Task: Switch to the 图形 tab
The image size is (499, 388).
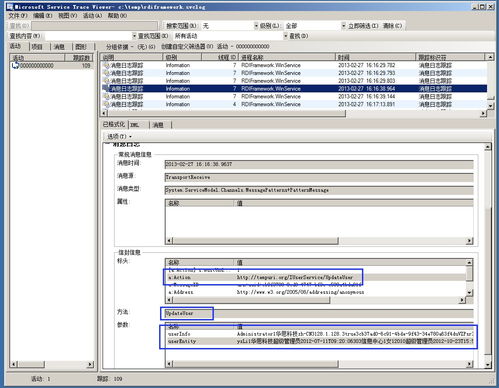Action: click(81, 47)
